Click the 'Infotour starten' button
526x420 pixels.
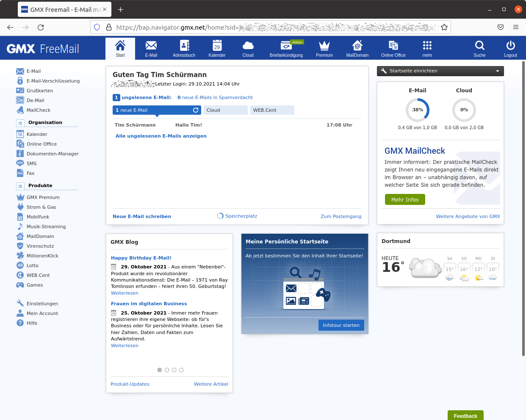click(341, 325)
